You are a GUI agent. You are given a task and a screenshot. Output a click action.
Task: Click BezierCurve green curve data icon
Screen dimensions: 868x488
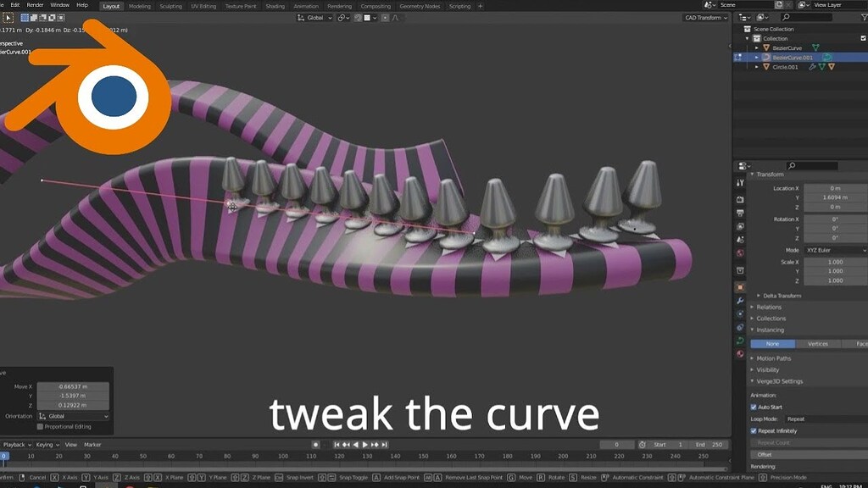(x=815, y=48)
